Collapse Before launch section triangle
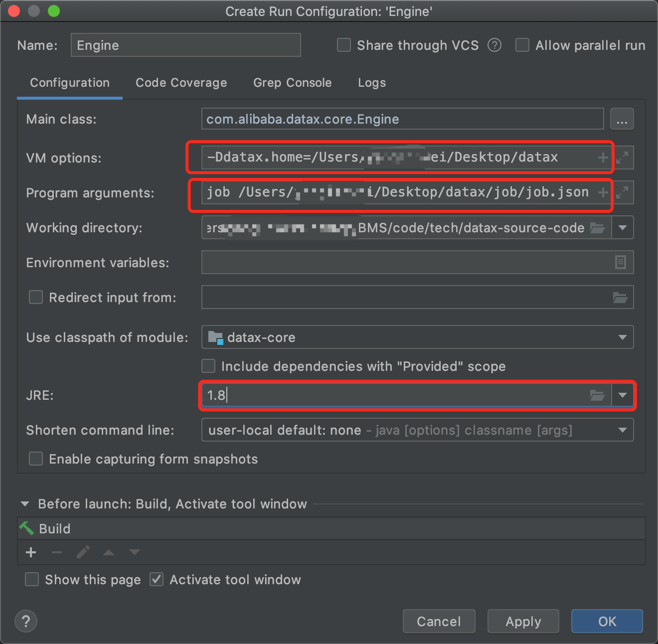This screenshot has width=658, height=644. [24, 504]
